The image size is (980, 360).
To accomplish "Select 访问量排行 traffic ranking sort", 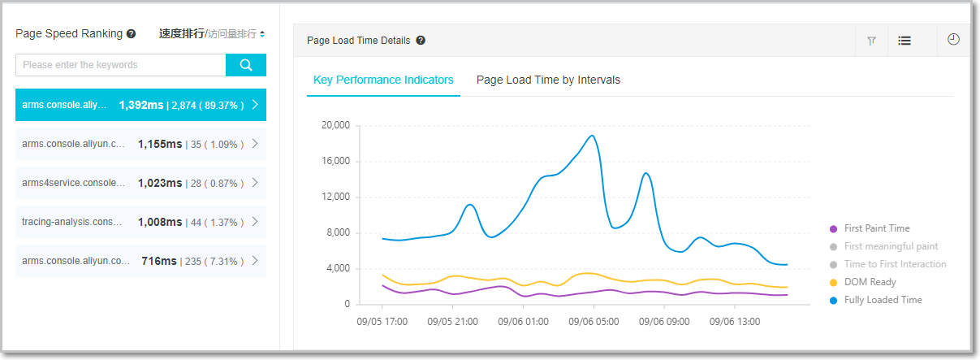I will coord(232,34).
